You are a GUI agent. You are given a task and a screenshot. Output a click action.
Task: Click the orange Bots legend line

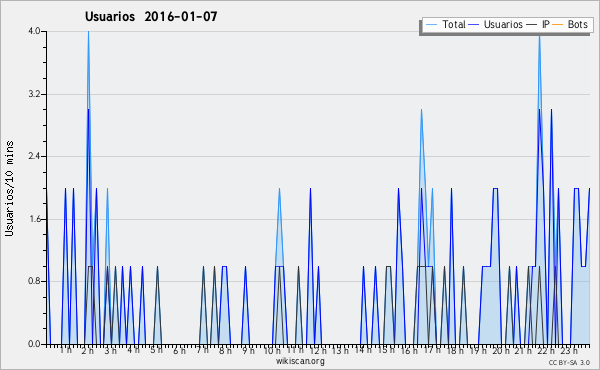pyautogui.click(x=558, y=24)
